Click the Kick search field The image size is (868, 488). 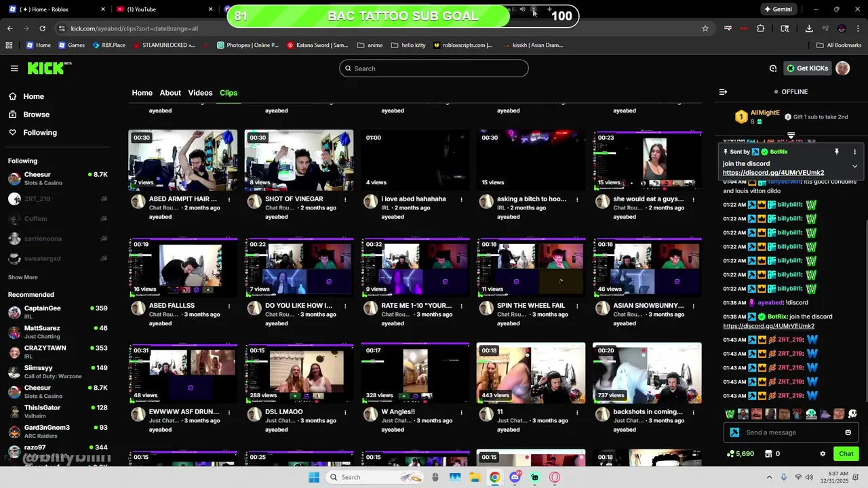tap(434, 68)
